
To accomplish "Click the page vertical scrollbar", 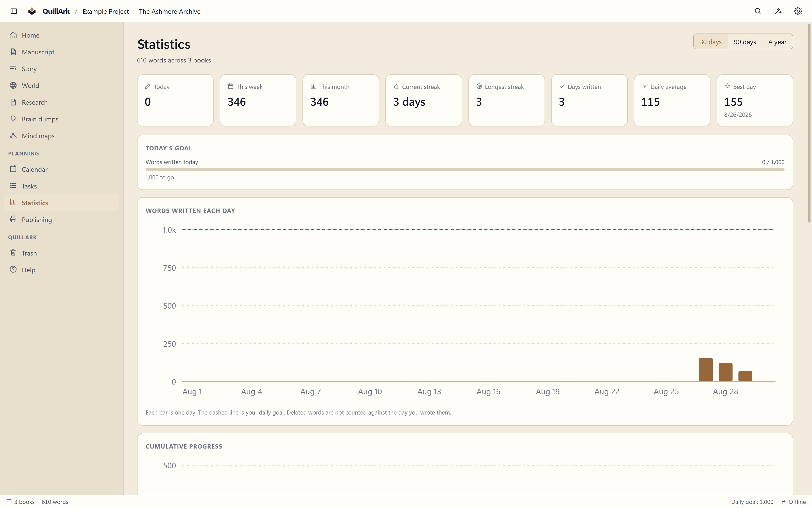I will click(809, 123).
